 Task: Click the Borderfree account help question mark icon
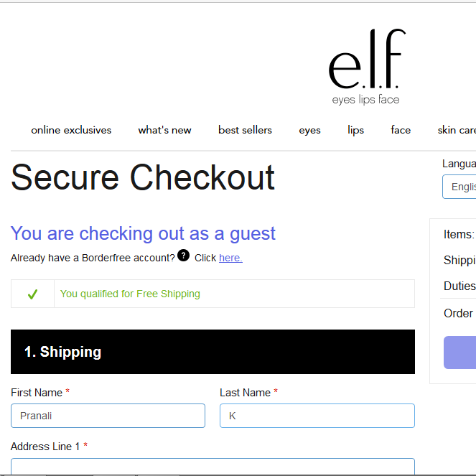183,256
